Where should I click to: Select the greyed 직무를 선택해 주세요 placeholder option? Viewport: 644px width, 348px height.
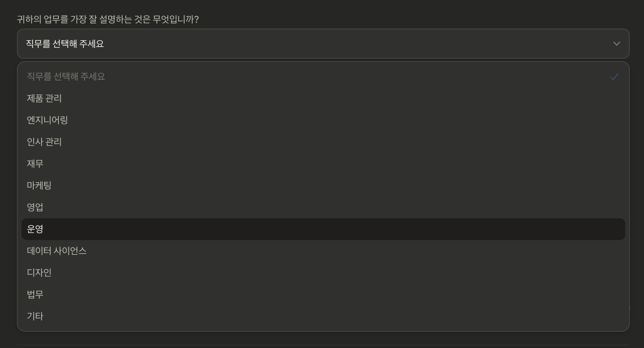pyautogui.click(x=66, y=77)
